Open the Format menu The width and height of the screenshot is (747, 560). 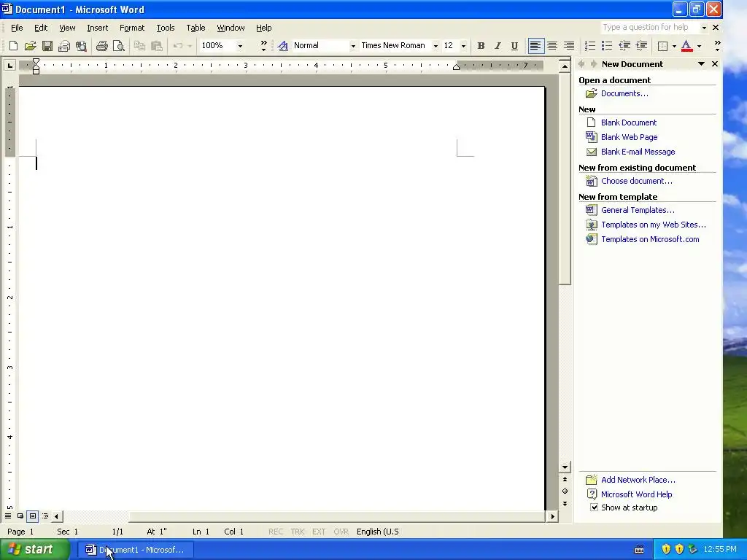click(132, 28)
